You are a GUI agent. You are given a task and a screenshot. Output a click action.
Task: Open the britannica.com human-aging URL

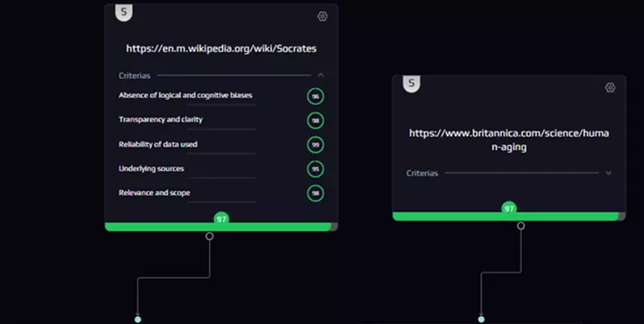coord(508,140)
